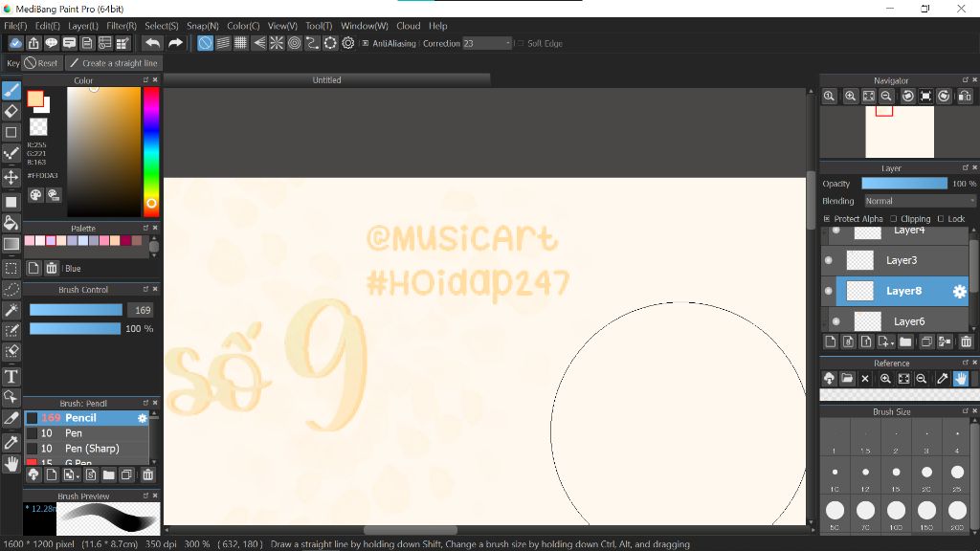Select the Pen (Sharp) brush

[86, 449]
